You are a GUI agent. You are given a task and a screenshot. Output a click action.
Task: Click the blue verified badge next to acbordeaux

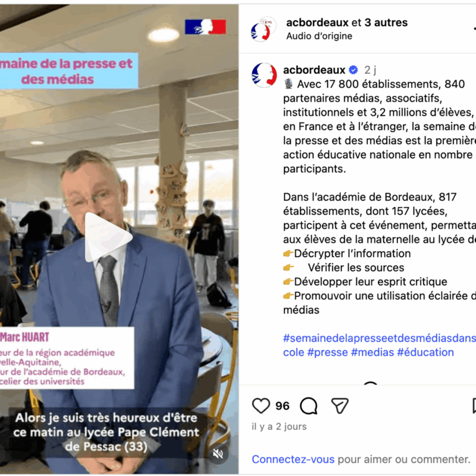[x=353, y=70]
